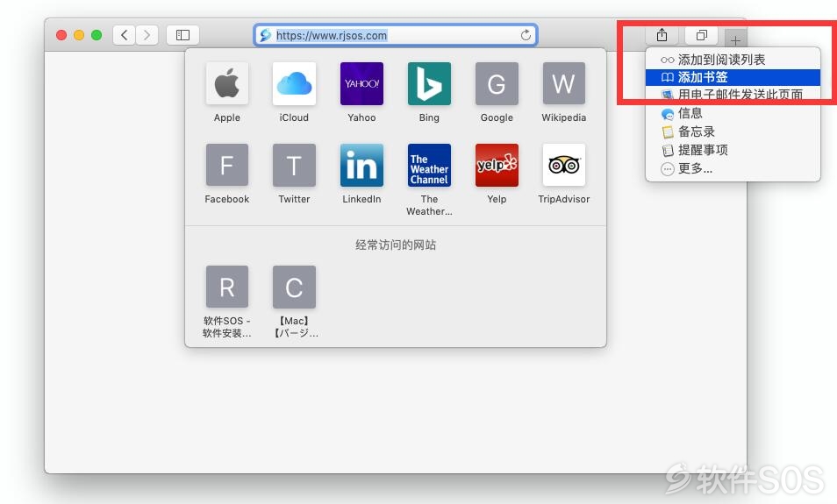837x504 pixels.
Task: Open the Wikipedia favorite tile
Action: pos(563,84)
